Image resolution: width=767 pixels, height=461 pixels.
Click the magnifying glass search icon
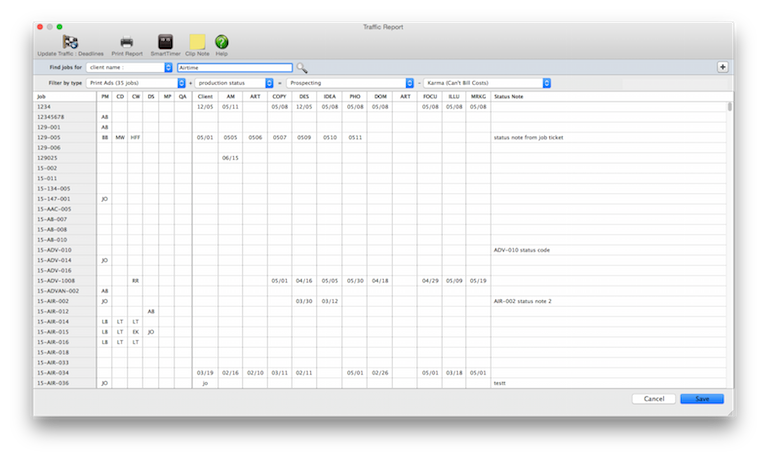[x=302, y=68]
